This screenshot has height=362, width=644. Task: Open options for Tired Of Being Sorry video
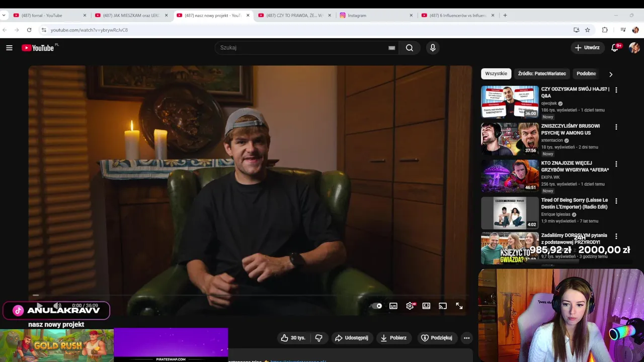[x=616, y=201]
